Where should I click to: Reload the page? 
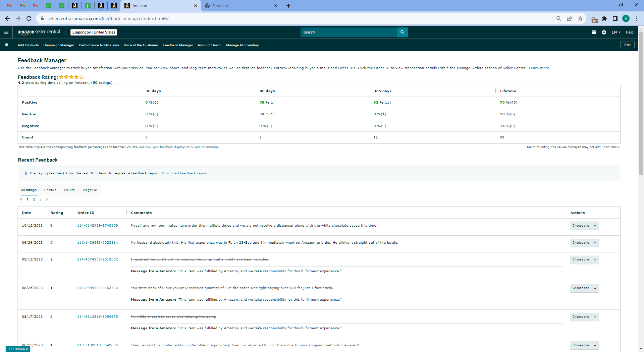click(29, 18)
